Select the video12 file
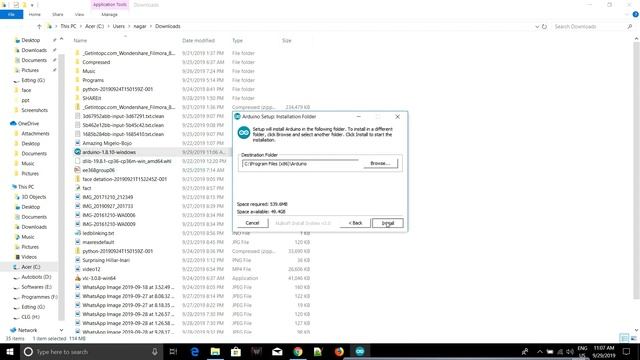640x360 pixels. coord(91,269)
